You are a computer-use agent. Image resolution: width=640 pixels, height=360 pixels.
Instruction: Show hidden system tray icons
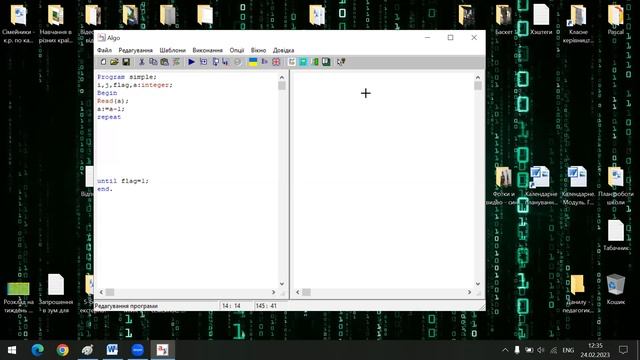tap(505, 350)
